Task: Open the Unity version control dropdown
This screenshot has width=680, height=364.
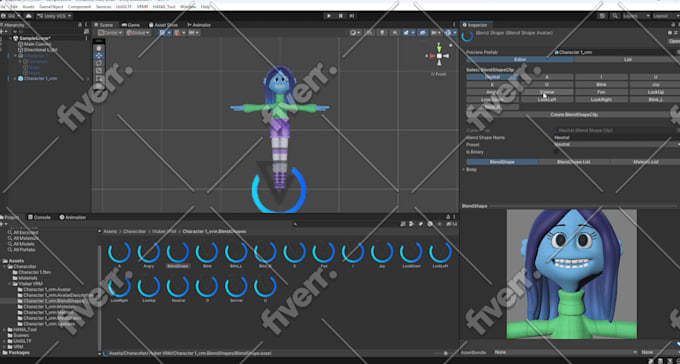Action: (x=54, y=16)
